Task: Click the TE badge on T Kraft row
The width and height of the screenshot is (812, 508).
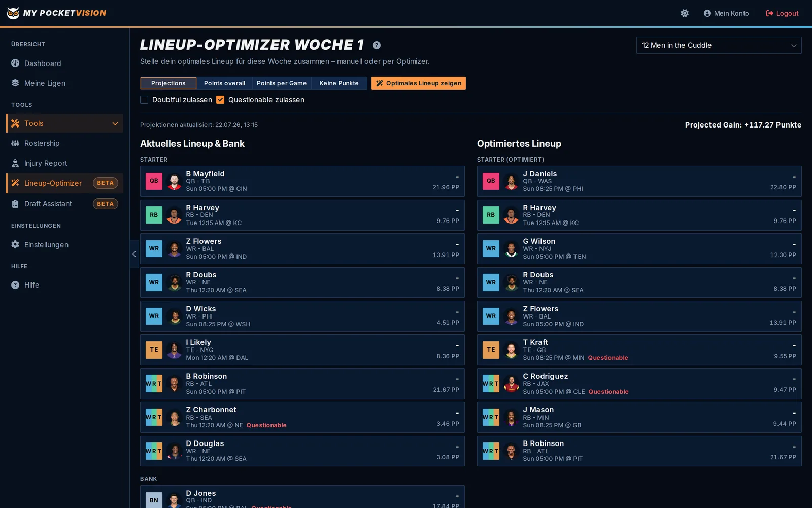Action: click(x=491, y=350)
